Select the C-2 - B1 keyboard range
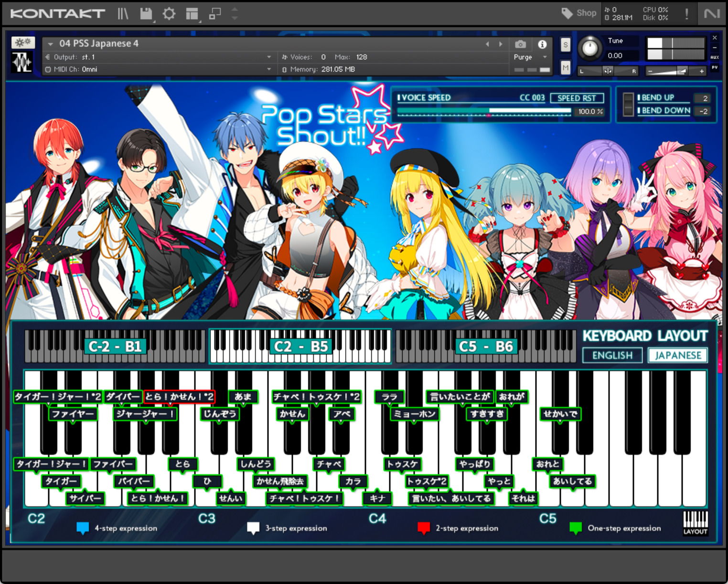728x584 pixels. (x=115, y=346)
